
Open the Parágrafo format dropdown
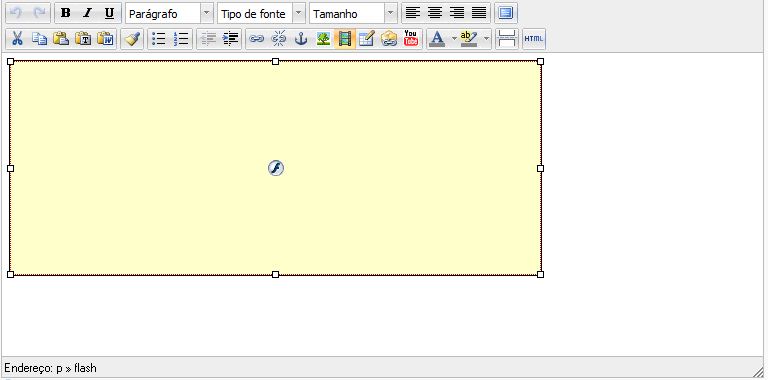[169, 14]
